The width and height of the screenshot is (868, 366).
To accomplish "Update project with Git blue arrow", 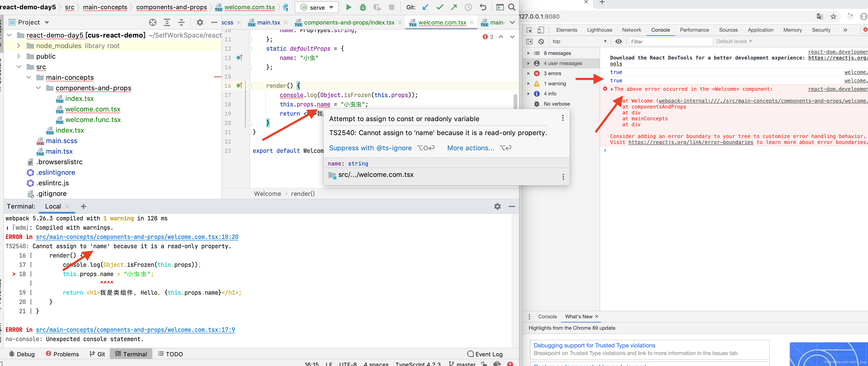I will pos(426,7).
